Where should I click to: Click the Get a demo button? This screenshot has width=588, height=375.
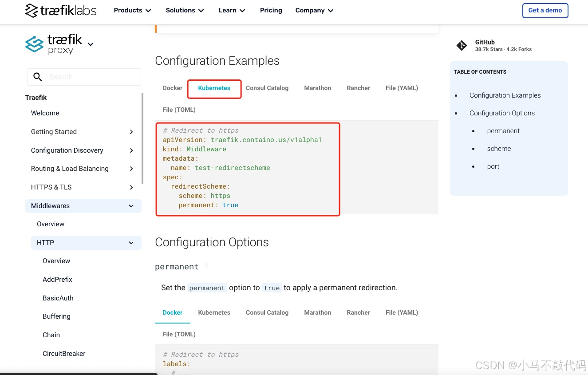tap(545, 10)
